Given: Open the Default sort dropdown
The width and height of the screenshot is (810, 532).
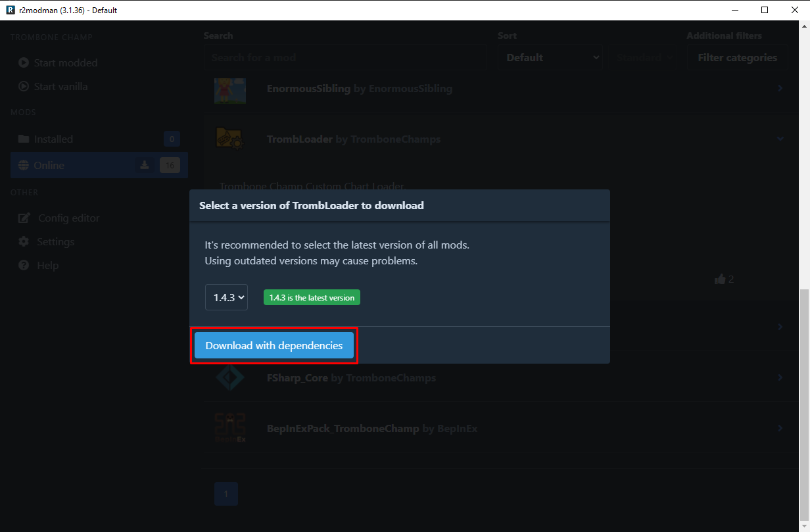Looking at the screenshot, I should click(x=551, y=58).
